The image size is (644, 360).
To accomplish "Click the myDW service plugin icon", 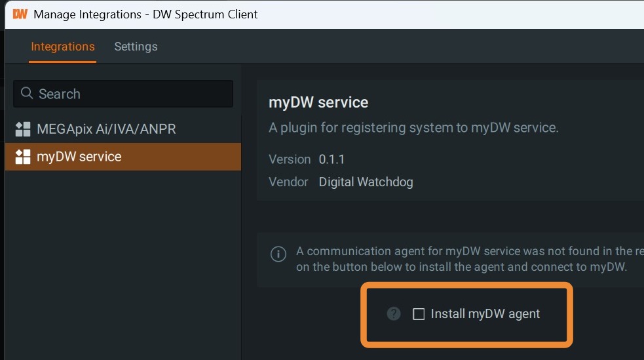I will pos(22,157).
